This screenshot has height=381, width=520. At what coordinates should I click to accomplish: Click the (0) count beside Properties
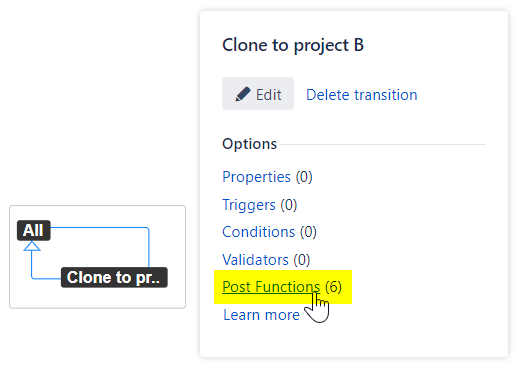[x=304, y=177]
